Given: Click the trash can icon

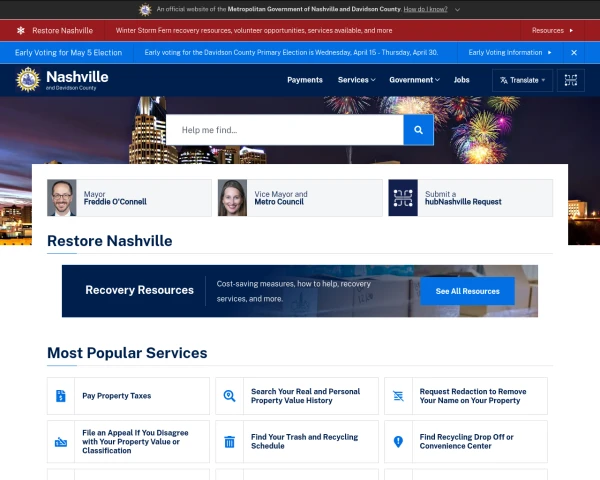Looking at the screenshot, I should (x=229, y=442).
